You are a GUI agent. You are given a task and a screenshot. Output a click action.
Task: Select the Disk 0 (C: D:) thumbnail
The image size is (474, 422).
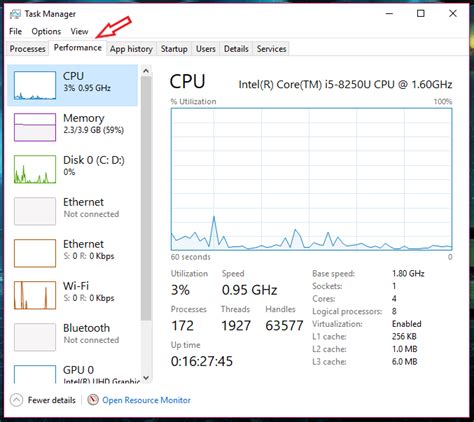coord(35,169)
